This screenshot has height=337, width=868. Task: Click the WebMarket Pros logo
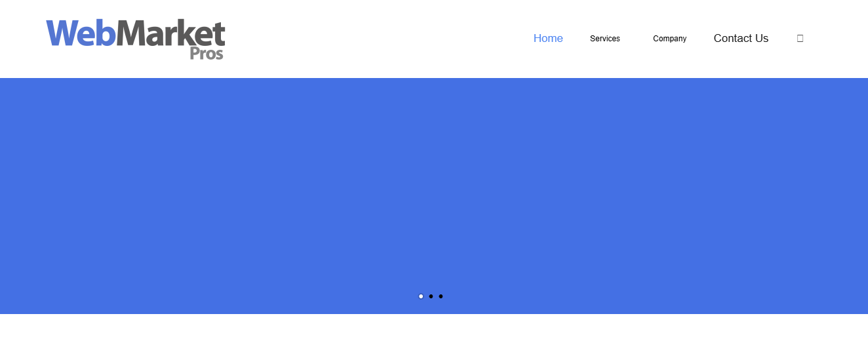click(x=135, y=38)
